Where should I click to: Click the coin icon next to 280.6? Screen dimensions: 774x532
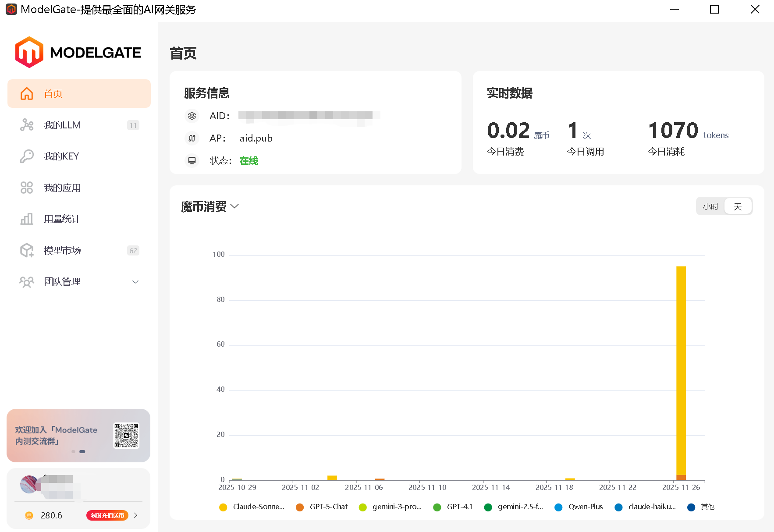click(28, 515)
